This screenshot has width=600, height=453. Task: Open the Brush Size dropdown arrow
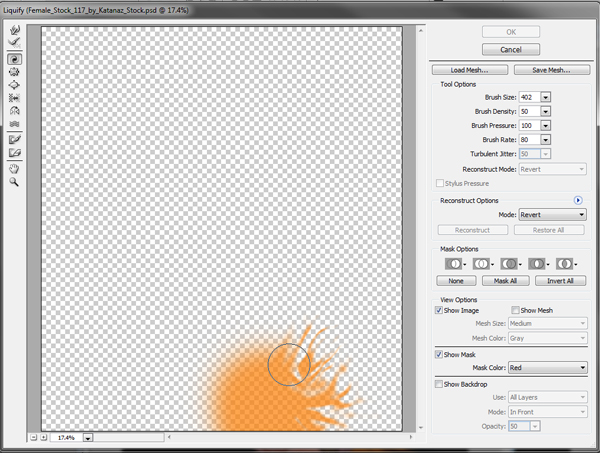[546, 97]
